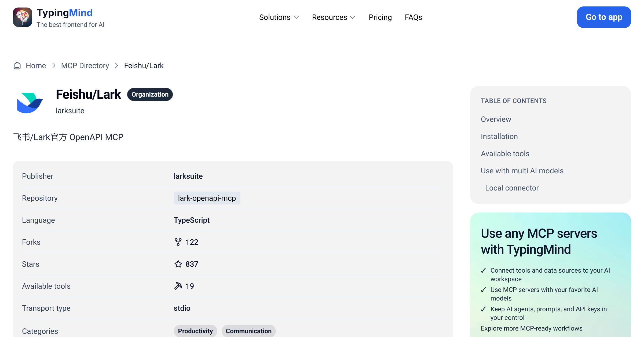
Task: Click the TABLE OF CONTENTS header
Action: tap(514, 101)
